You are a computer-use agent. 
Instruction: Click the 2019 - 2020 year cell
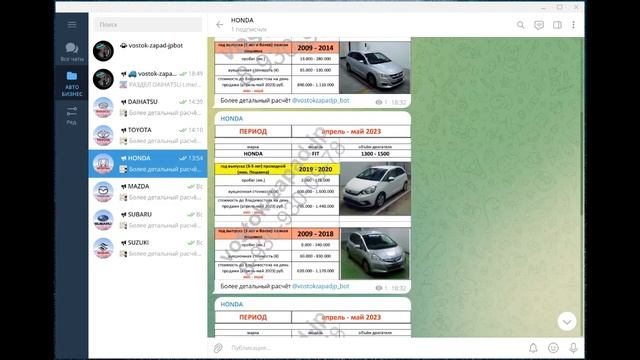(x=315, y=169)
